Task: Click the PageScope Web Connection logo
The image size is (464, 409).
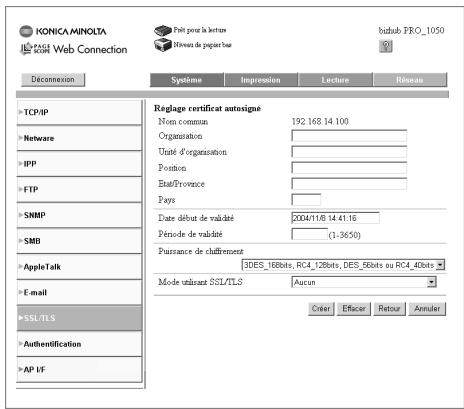Action: [x=74, y=49]
